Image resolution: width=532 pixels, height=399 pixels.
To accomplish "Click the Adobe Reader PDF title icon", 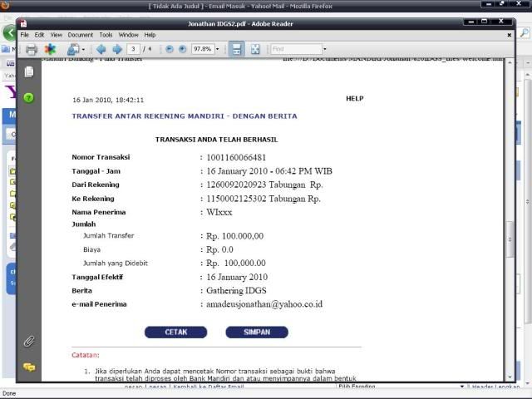I will point(23,24).
